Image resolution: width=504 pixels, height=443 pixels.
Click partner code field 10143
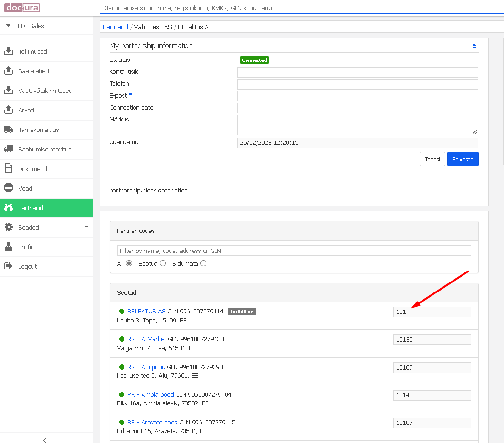coord(432,395)
